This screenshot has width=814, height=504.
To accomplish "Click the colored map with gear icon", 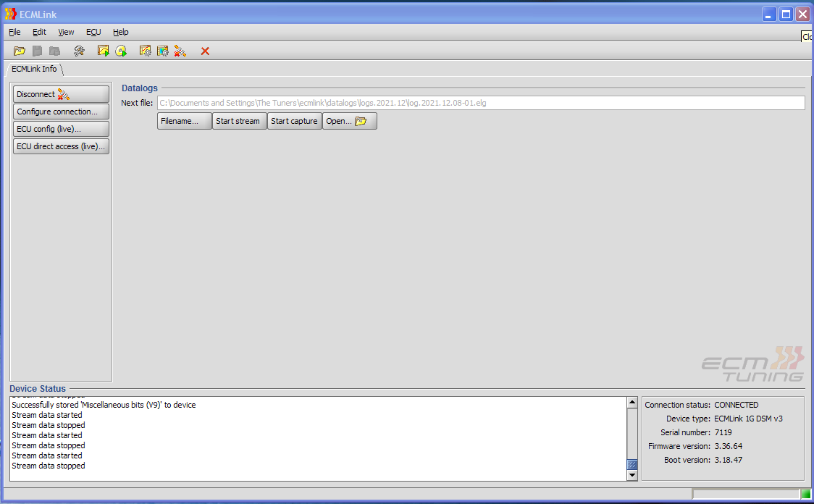I will point(163,51).
